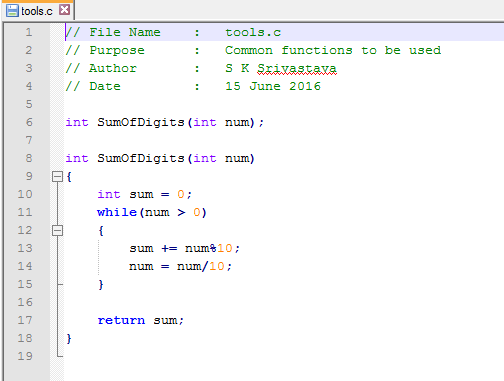Click '15 June 2016' date comment

273,86
